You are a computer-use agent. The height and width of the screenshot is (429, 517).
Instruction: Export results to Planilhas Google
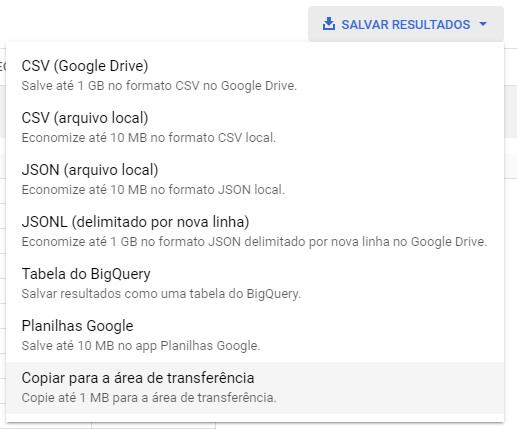pyautogui.click(x=255, y=335)
